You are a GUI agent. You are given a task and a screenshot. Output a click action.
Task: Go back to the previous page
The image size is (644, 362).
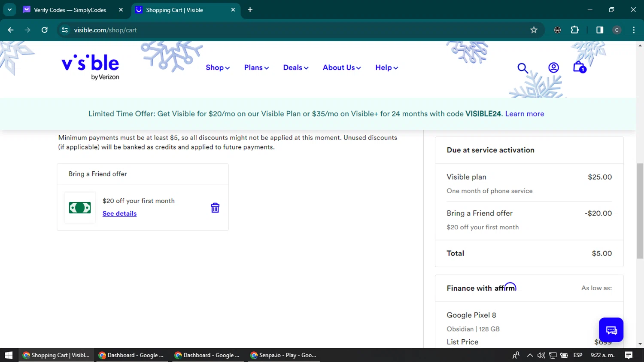[11, 30]
